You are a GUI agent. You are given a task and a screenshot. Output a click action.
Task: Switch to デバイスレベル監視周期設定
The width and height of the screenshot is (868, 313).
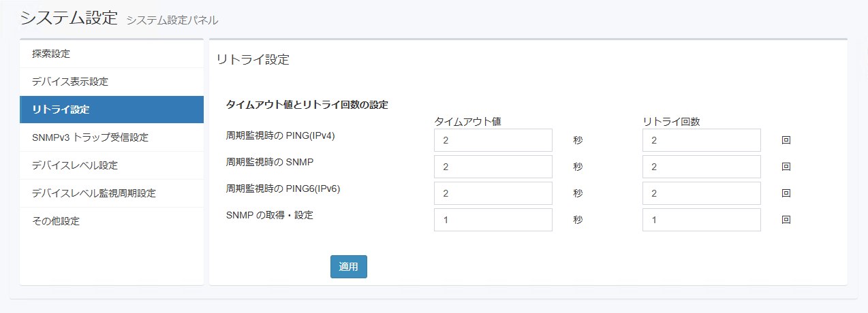pyautogui.click(x=94, y=193)
